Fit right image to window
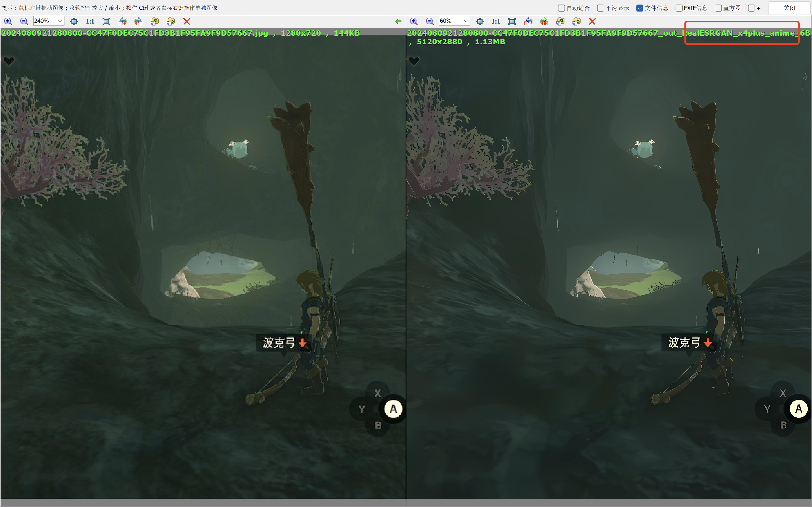The image size is (812, 507). pos(512,21)
